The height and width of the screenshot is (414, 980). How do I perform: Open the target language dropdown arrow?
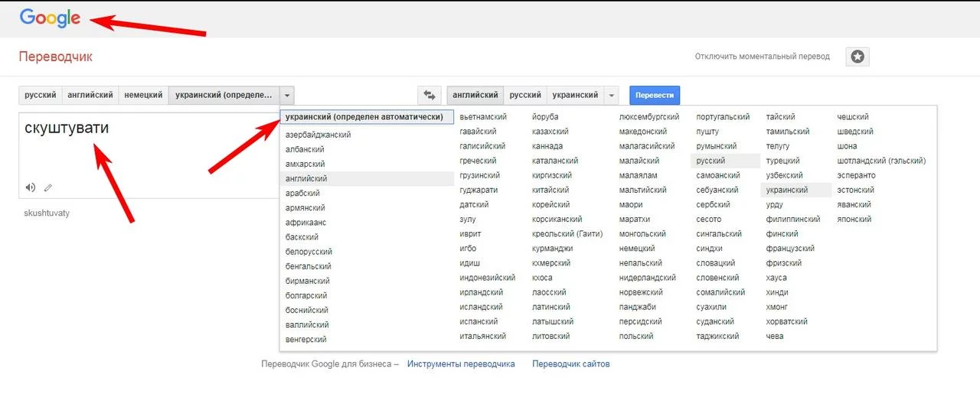tap(611, 96)
